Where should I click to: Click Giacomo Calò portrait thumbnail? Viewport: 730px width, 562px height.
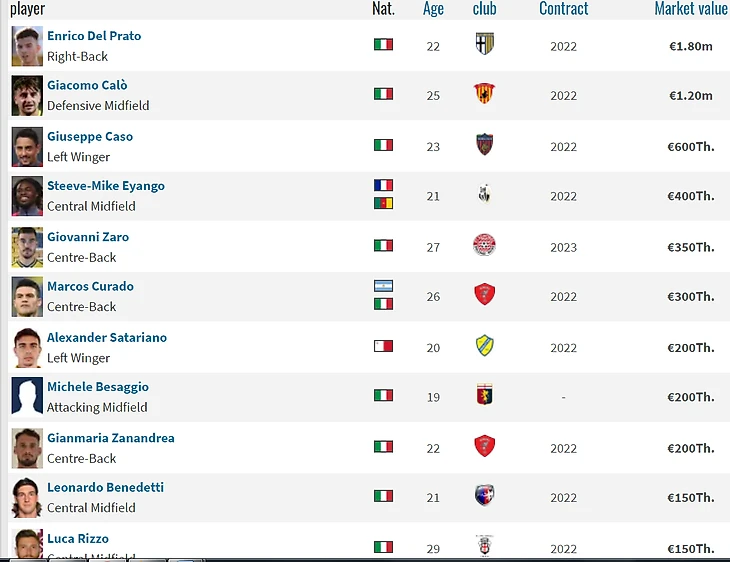pyautogui.click(x=27, y=95)
